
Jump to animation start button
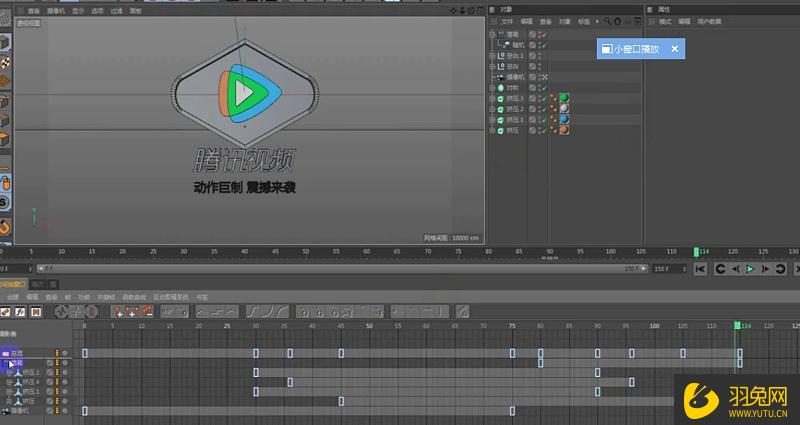pyautogui.click(x=700, y=269)
